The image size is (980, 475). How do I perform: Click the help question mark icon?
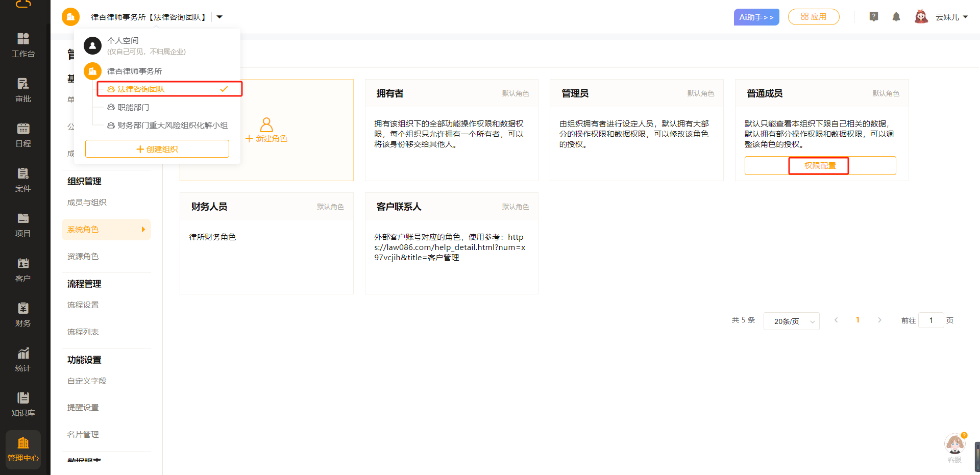click(873, 17)
